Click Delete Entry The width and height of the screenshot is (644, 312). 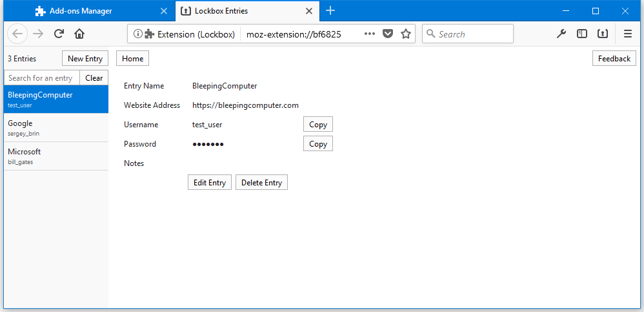click(261, 183)
